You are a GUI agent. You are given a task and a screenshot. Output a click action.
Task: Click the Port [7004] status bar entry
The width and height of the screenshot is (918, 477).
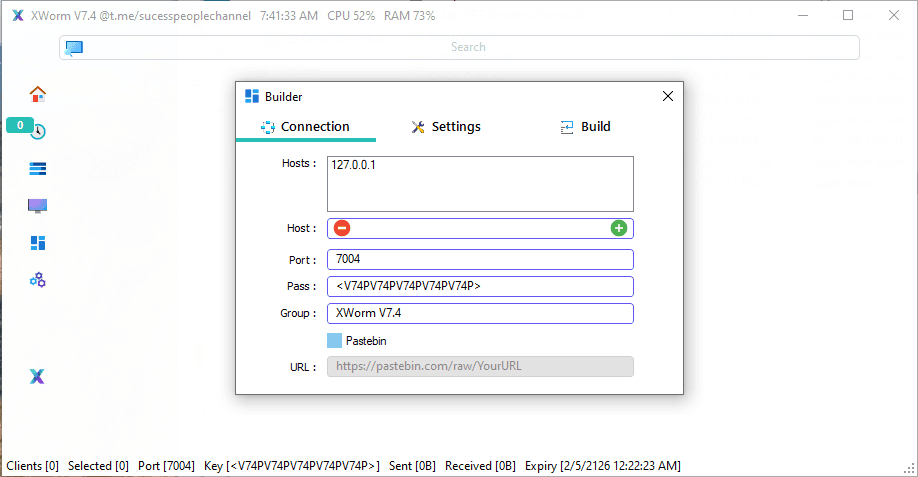166,466
